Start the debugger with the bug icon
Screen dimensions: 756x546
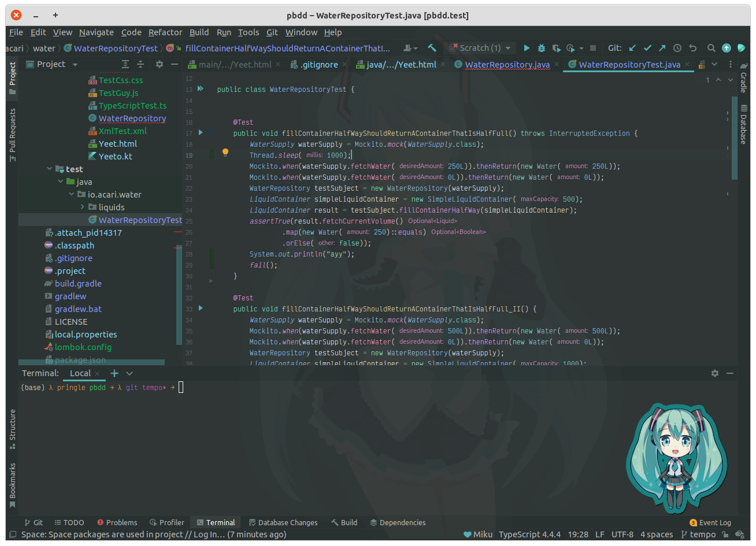coord(541,48)
